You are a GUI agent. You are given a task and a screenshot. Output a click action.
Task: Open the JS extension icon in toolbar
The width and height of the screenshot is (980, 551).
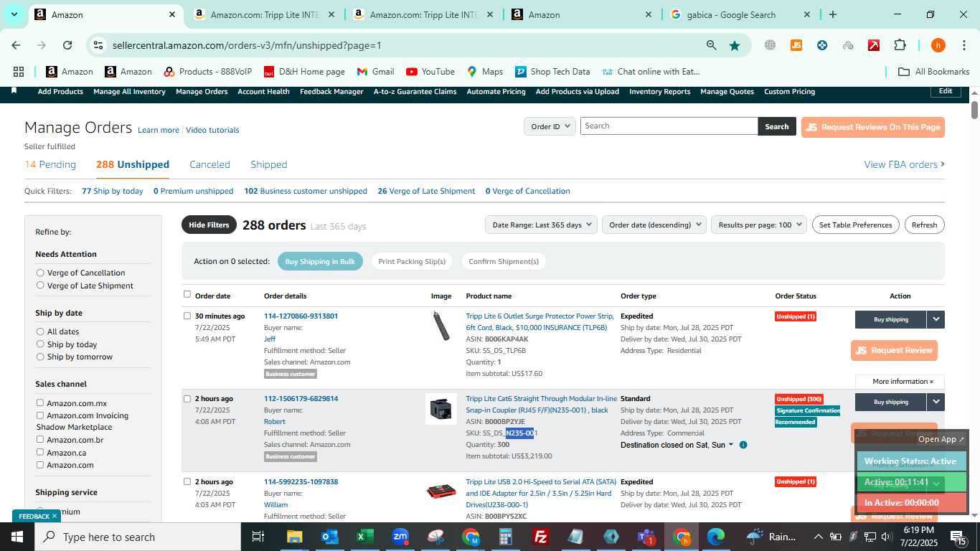tap(796, 45)
